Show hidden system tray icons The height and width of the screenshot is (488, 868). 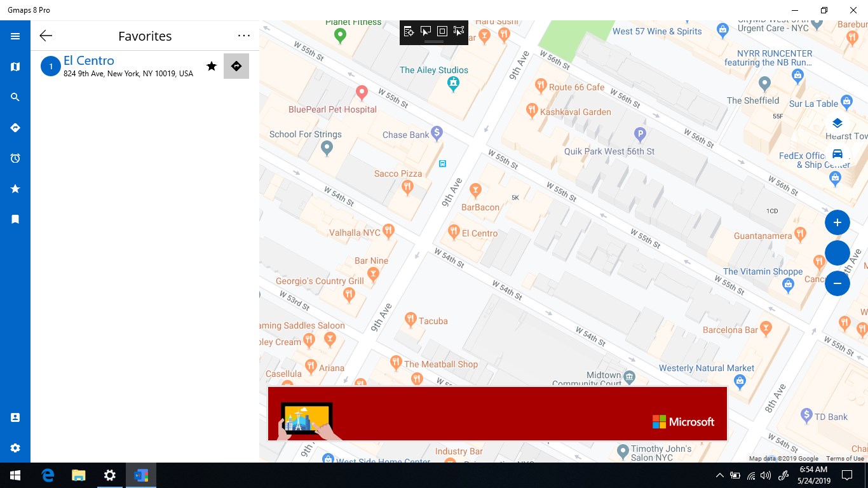click(x=719, y=475)
